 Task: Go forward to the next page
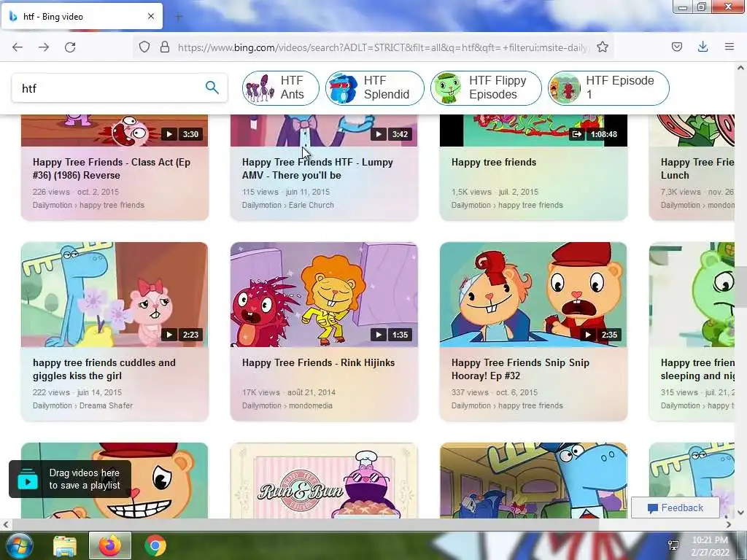tap(44, 47)
